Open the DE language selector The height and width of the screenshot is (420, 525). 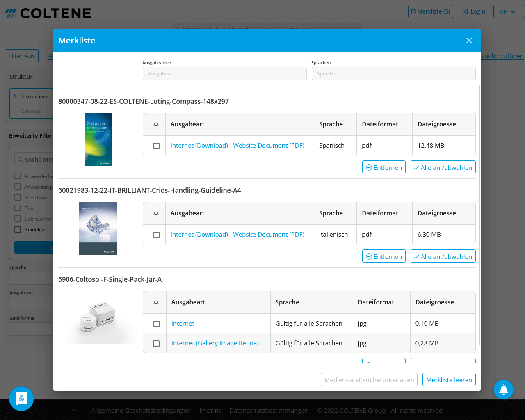(509, 12)
